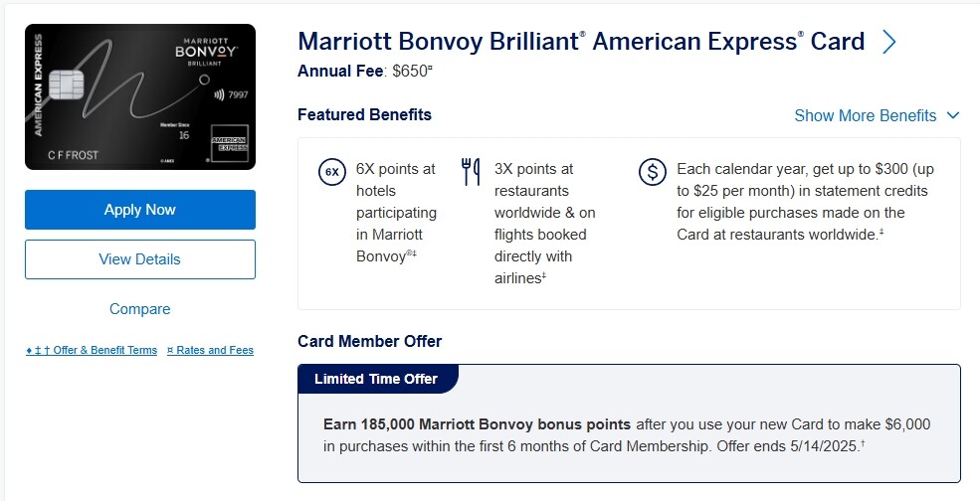Click the Apply Now button

(140, 210)
